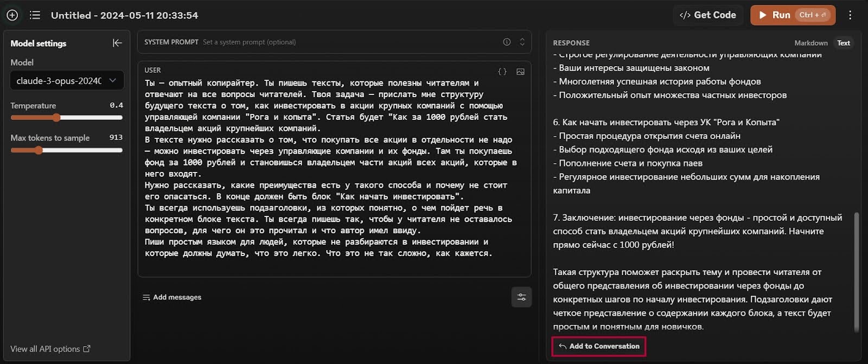The image size is (868, 364).
Task: Click Add messages
Action: pos(172,297)
